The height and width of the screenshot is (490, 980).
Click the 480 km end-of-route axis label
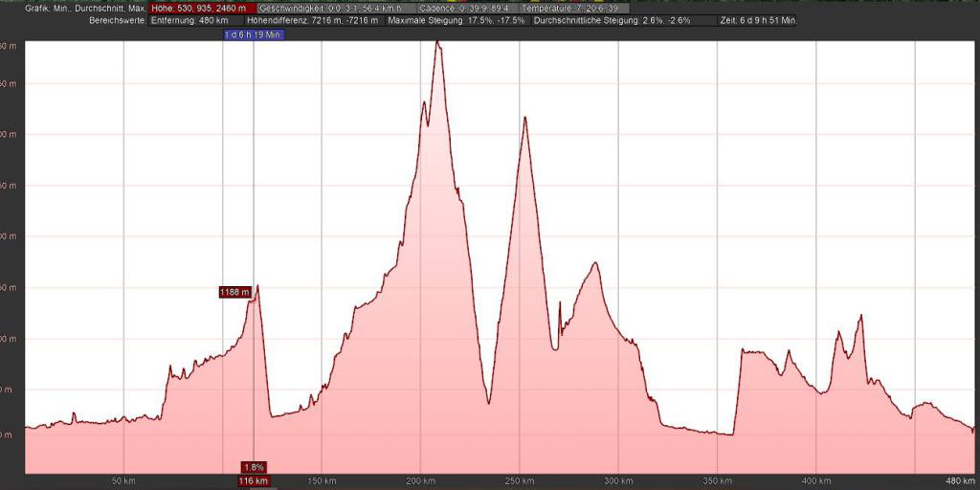pos(960,480)
